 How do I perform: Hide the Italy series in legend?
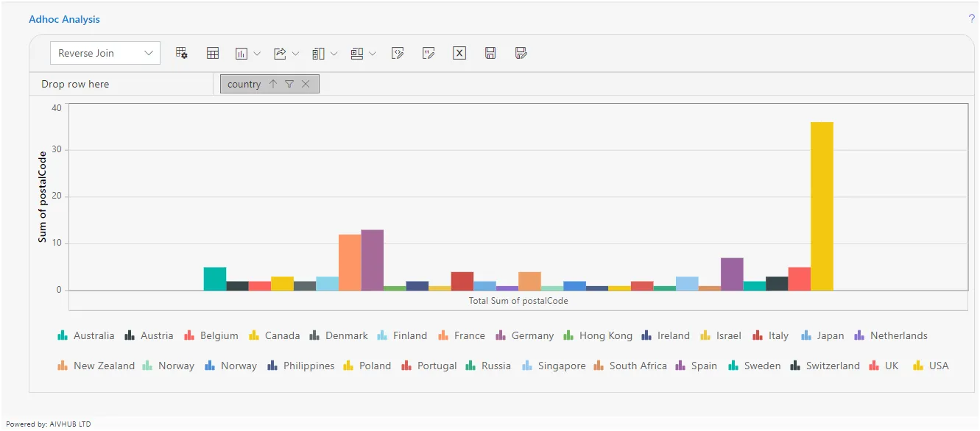pyautogui.click(x=770, y=335)
